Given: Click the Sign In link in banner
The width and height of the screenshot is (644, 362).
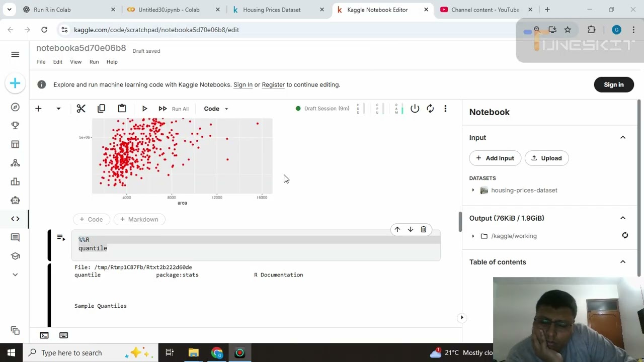Looking at the screenshot, I should pyautogui.click(x=243, y=84).
